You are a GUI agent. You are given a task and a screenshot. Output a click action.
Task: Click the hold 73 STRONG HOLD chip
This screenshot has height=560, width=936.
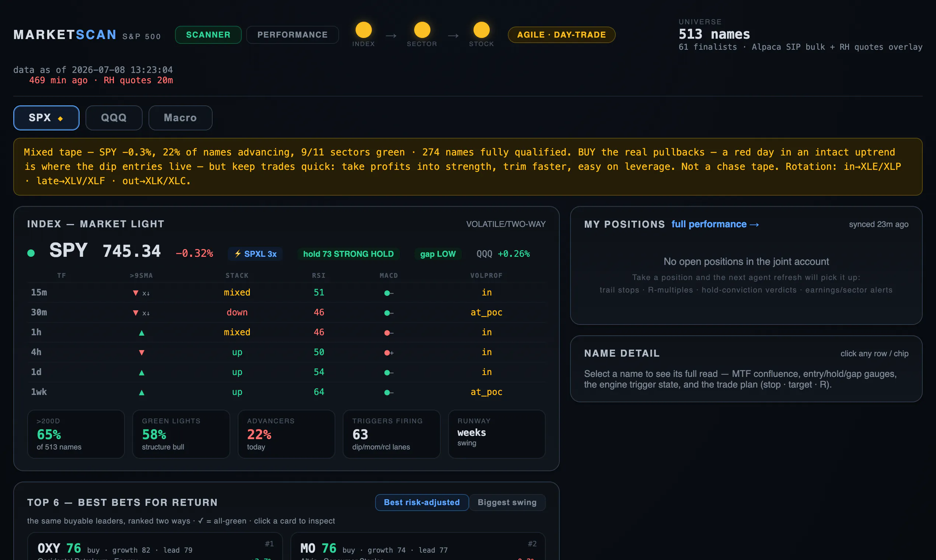click(348, 254)
